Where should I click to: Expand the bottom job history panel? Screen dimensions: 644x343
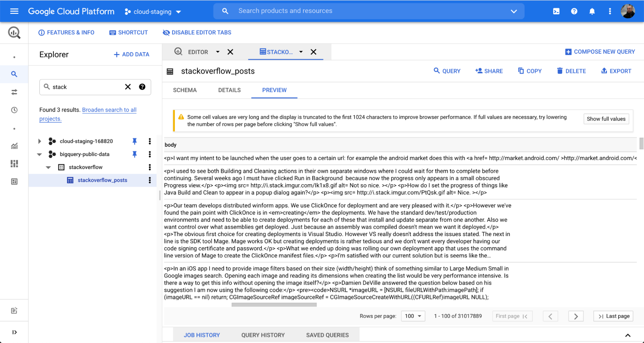coord(628,335)
